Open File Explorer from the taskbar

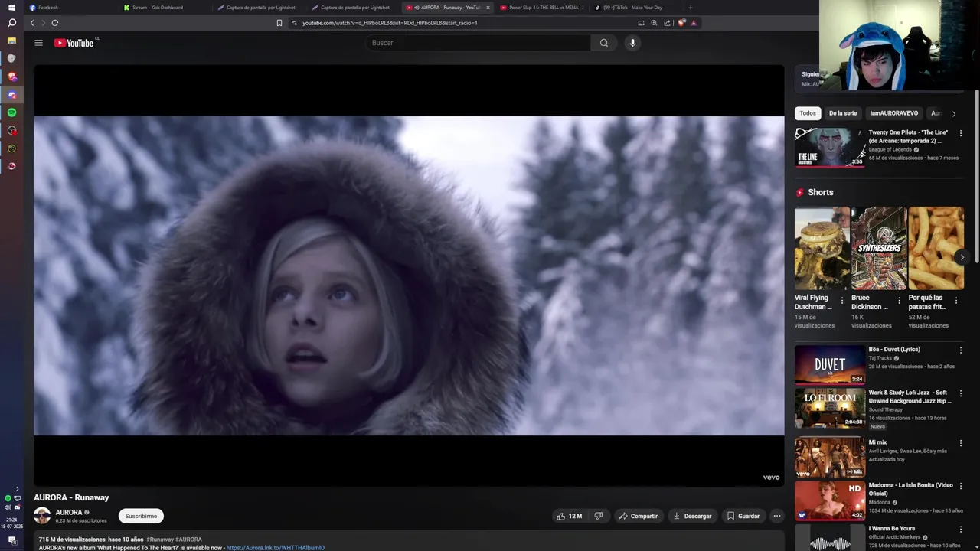(x=11, y=41)
